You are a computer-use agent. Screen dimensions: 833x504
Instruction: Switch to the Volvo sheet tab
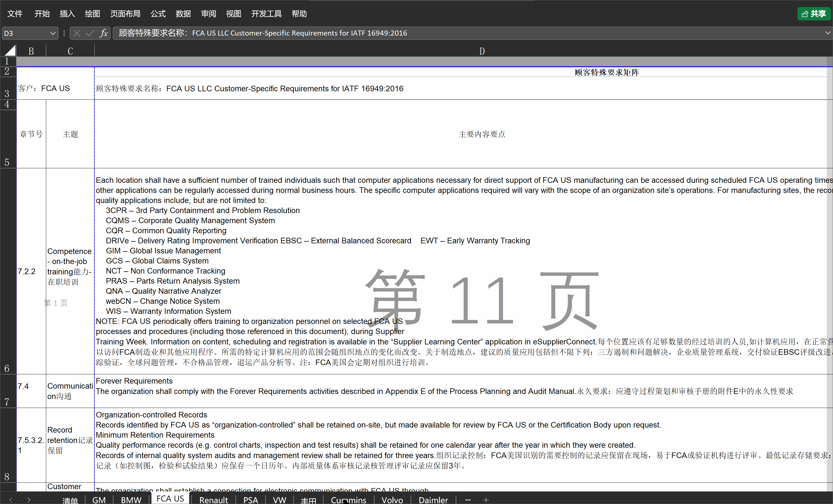pyautogui.click(x=392, y=500)
